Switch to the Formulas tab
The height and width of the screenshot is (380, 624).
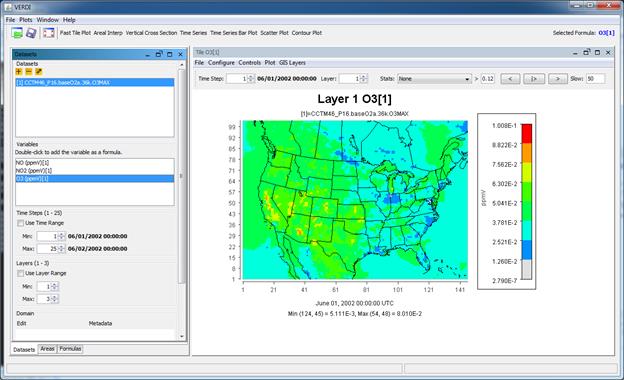click(x=70, y=349)
